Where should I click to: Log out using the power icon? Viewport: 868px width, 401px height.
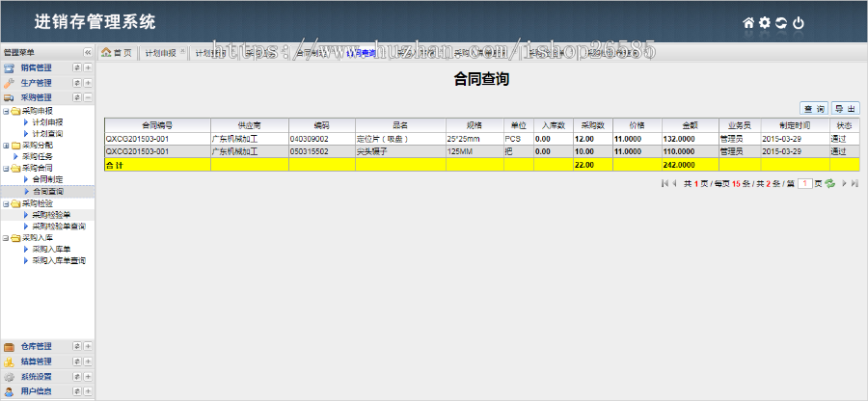(x=799, y=23)
